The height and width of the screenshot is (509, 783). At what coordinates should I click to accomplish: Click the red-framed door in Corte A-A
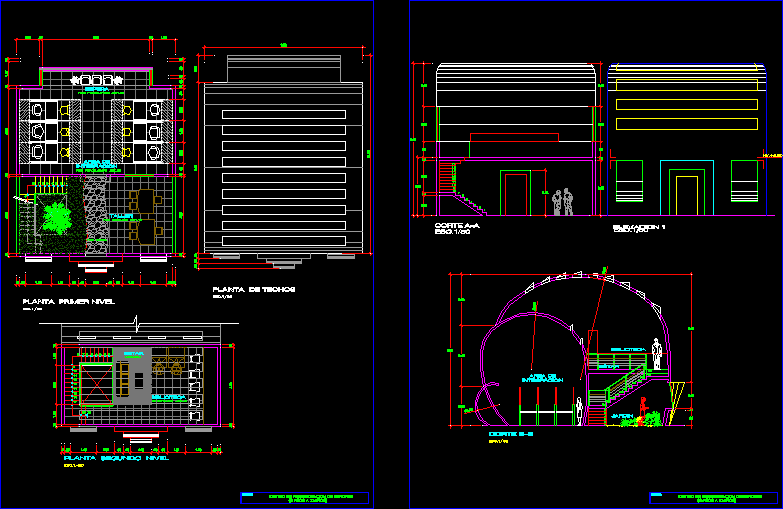coord(516,193)
